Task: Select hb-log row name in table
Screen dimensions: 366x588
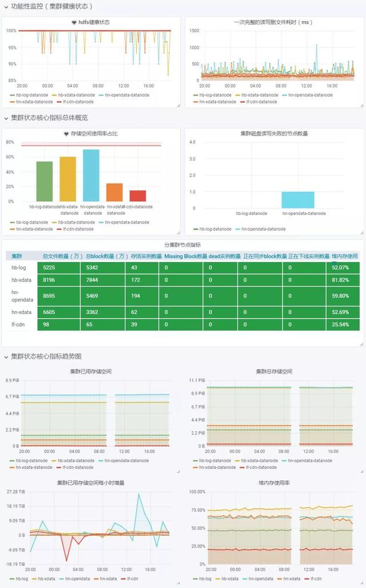Action: [19, 268]
